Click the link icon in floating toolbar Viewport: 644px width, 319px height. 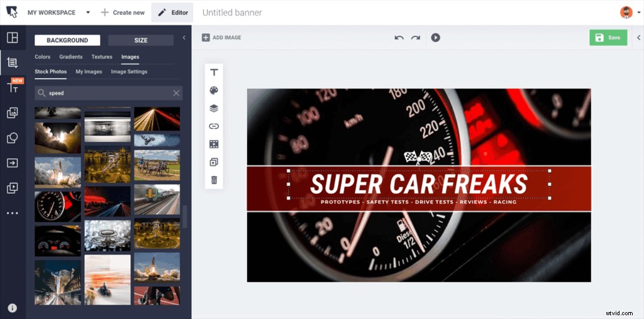pos(214,126)
